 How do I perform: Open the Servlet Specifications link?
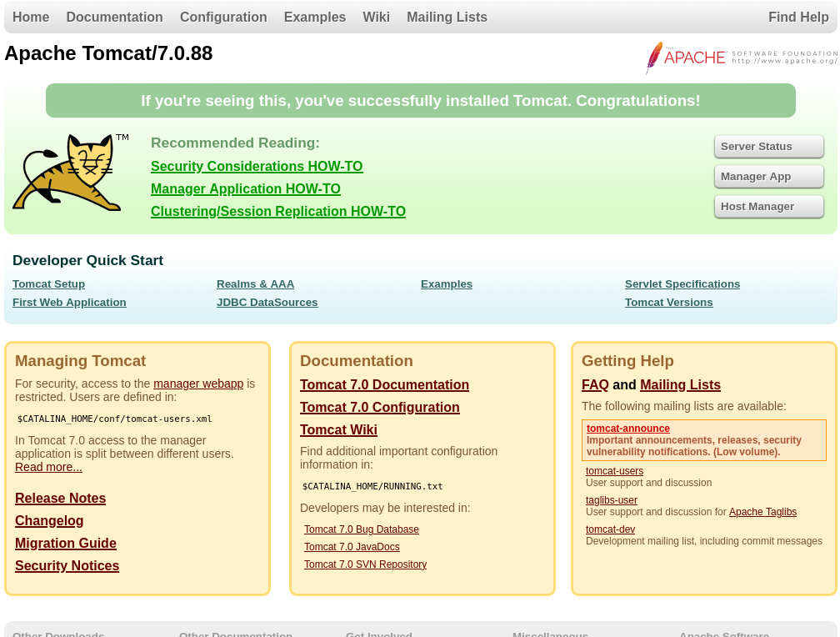682,284
